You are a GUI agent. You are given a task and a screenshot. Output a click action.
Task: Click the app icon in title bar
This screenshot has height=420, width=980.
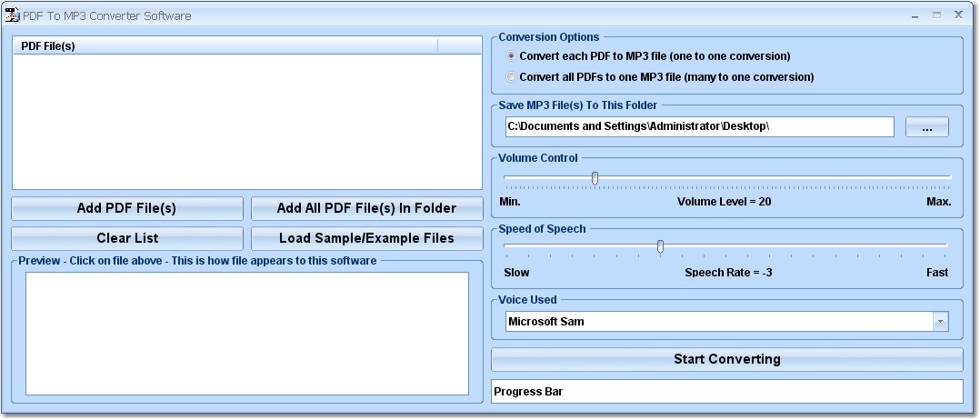[12, 15]
